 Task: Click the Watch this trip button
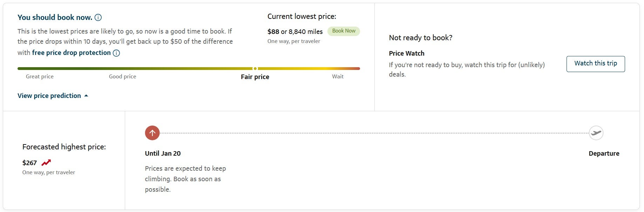pos(595,64)
